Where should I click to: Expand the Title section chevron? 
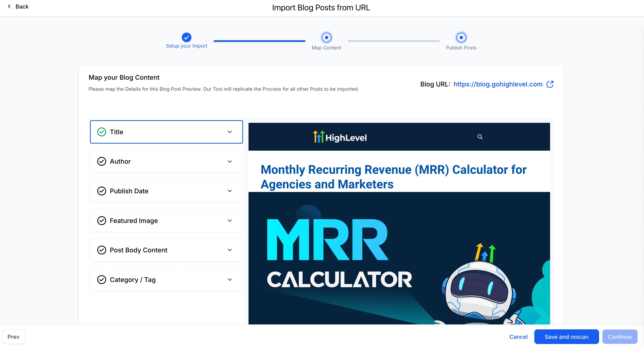click(x=229, y=132)
